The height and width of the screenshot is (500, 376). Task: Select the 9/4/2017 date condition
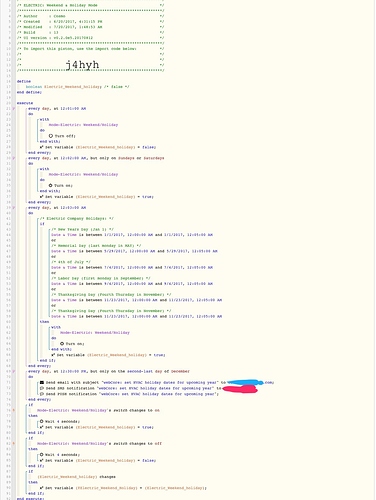coord(132,284)
